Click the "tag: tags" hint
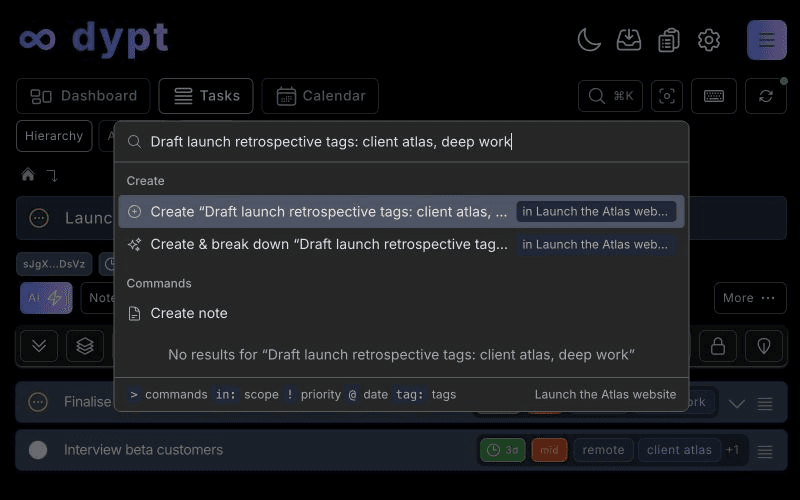Viewport: 800px width, 500px height. point(425,394)
